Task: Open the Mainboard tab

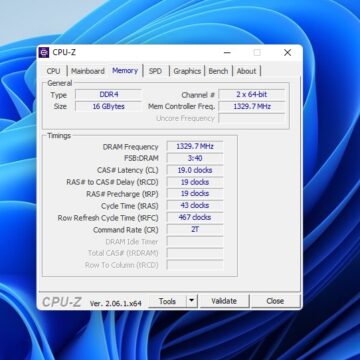Action: tap(88, 71)
